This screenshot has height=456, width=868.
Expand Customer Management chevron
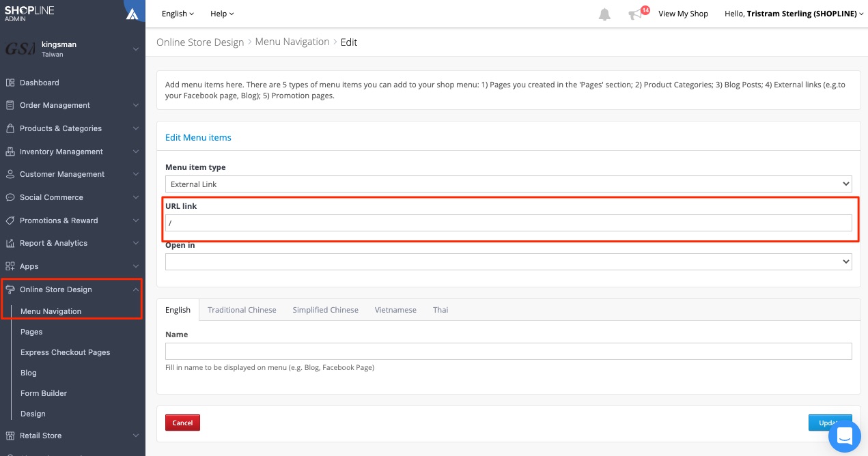[136, 174]
